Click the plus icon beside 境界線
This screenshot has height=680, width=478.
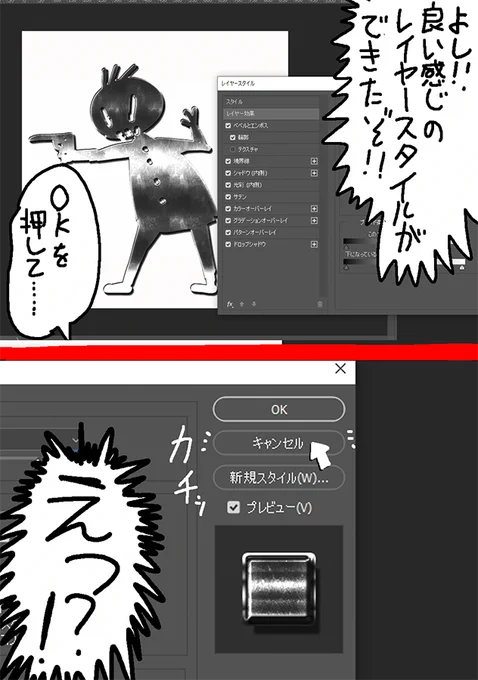[314, 161]
